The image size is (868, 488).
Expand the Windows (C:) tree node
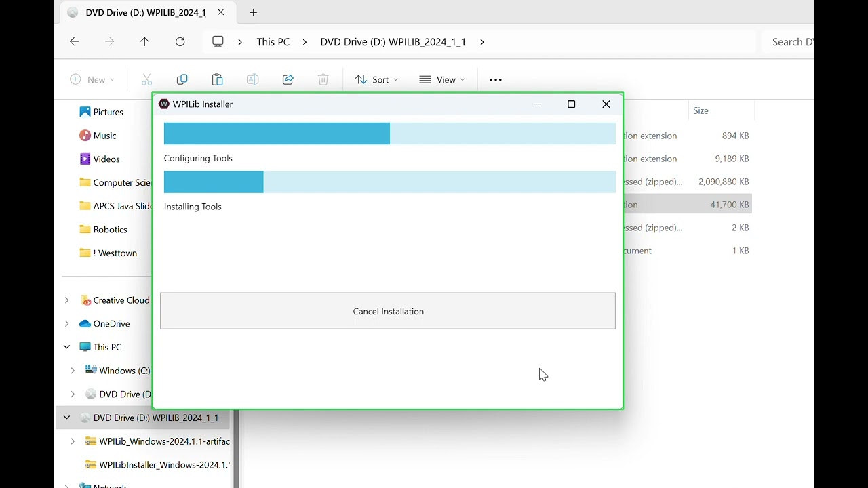73,371
